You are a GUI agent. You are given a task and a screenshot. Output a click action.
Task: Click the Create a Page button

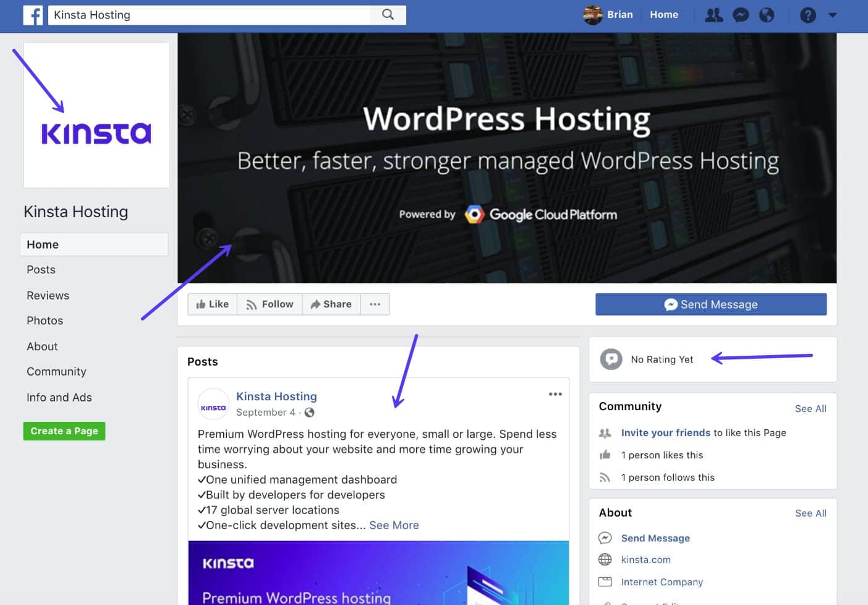(64, 431)
